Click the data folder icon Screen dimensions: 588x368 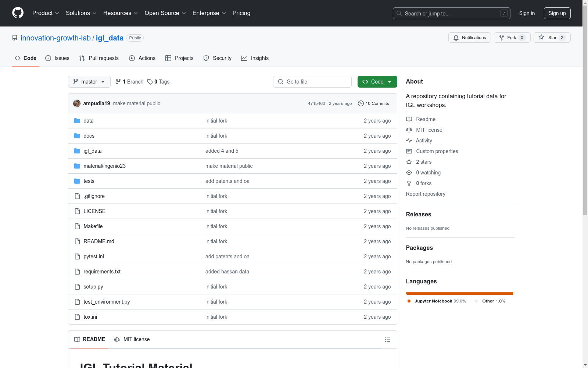(77, 121)
